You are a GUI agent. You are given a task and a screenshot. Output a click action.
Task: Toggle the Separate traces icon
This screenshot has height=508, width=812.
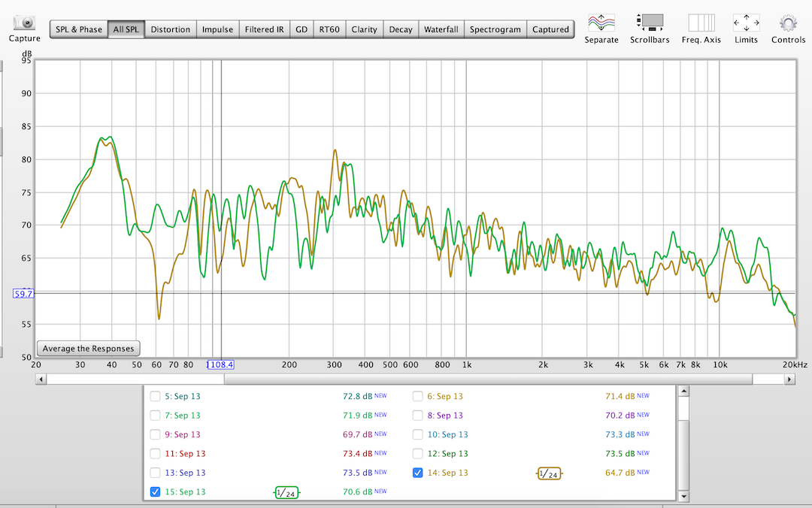[601, 22]
